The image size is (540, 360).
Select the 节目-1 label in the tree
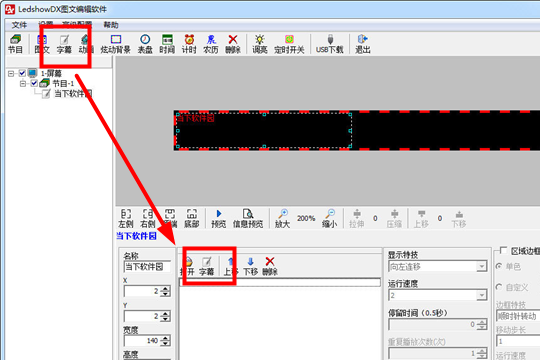coord(63,83)
